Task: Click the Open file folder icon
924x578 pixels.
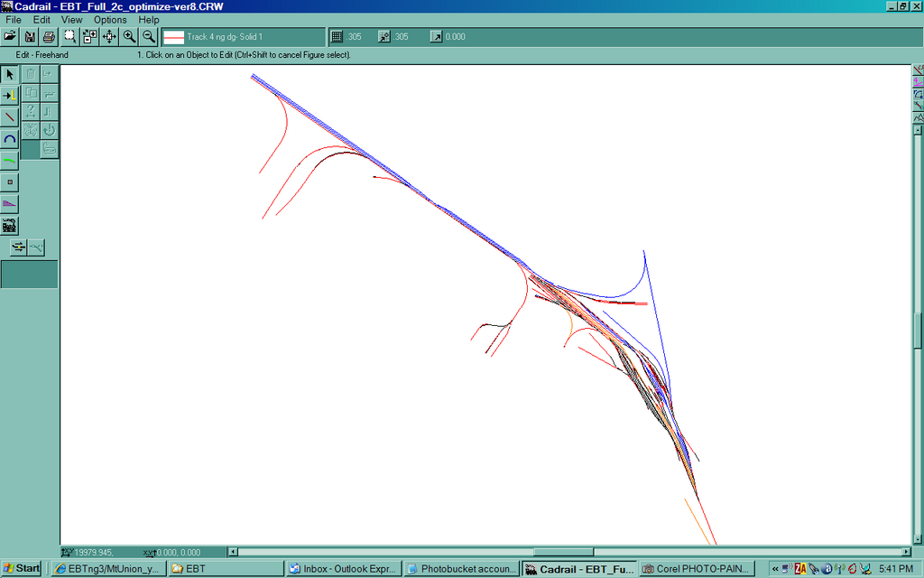Action: click(10, 36)
